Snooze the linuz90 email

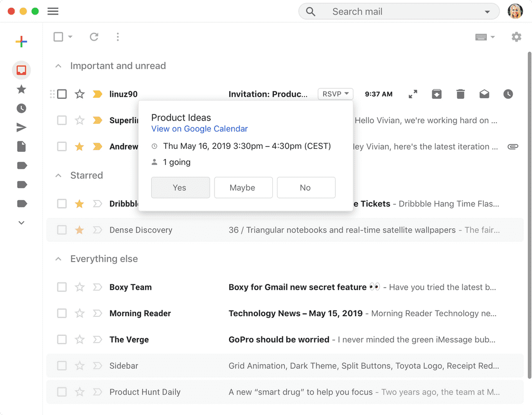(508, 94)
